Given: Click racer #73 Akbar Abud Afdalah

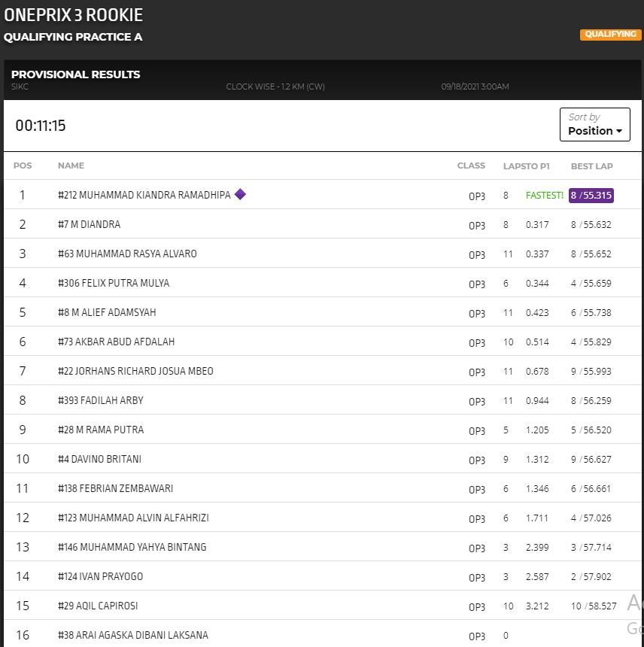Looking at the screenshot, I should point(116,342).
